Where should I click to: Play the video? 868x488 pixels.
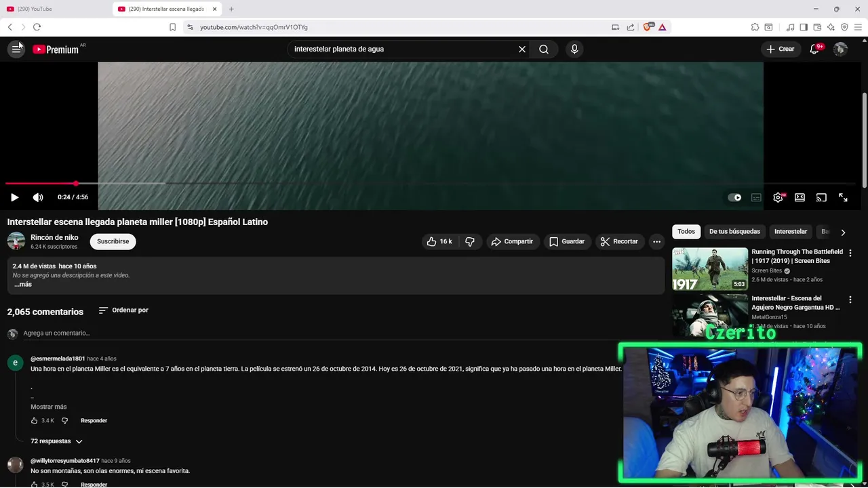tap(14, 197)
